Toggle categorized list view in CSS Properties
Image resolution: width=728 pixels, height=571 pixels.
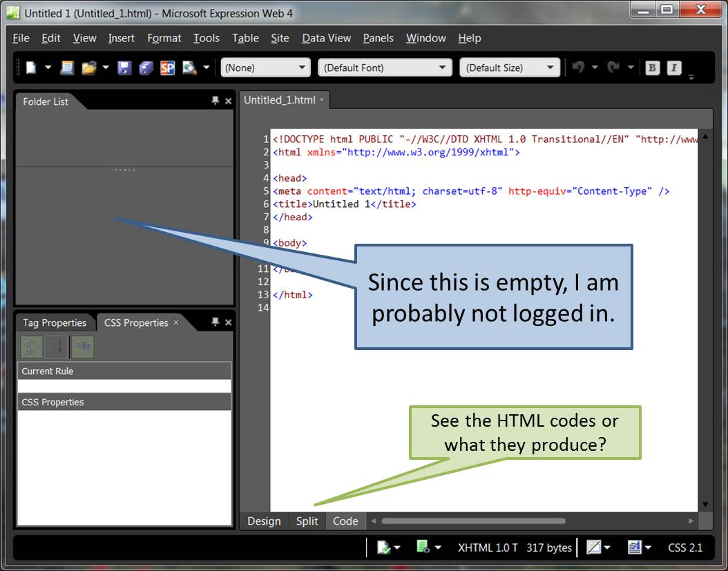[32, 347]
